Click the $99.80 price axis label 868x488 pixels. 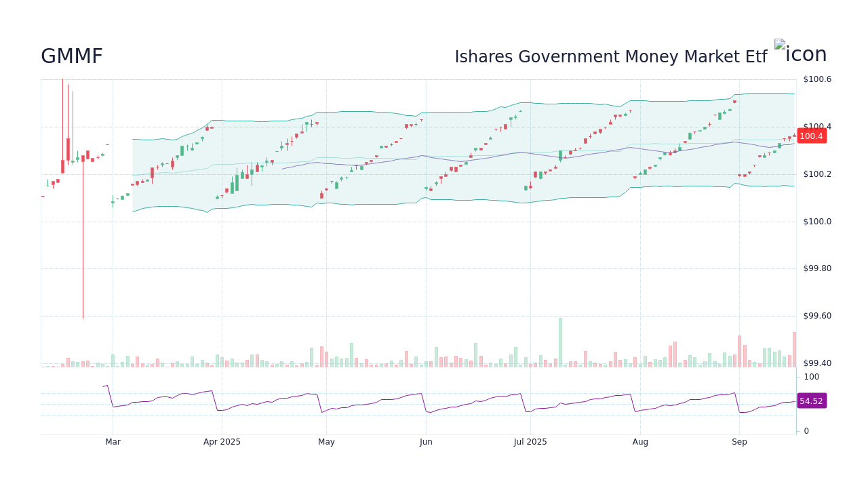tap(817, 268)
